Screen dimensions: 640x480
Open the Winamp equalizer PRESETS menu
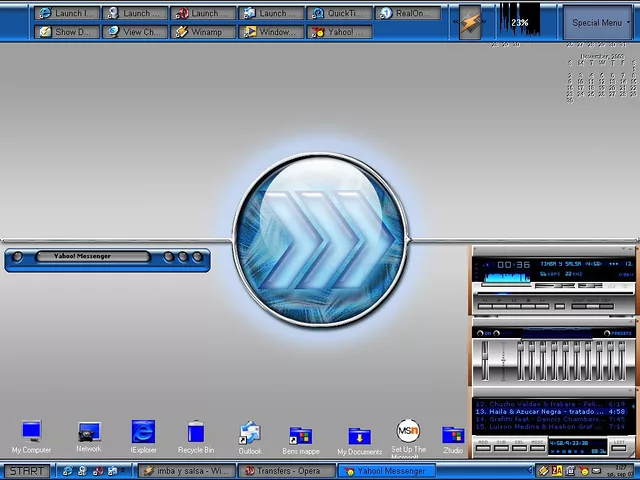click(x=620, y=333)
